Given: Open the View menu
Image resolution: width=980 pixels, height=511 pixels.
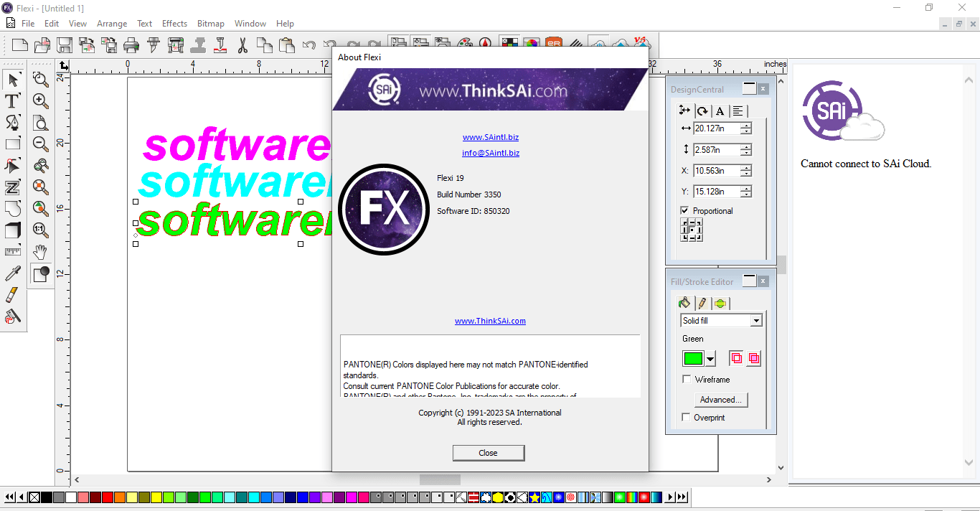Looking at the screenshot, I should click(x=77, y=24).
